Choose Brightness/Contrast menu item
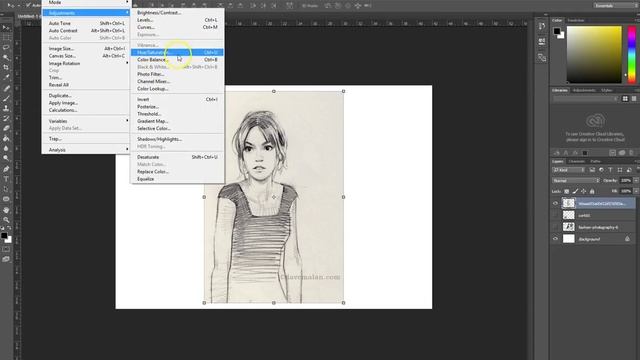 click(177, 13)
